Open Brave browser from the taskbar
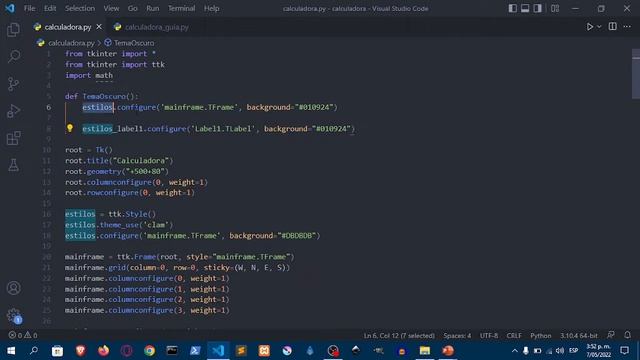 (x=80, y=351)
